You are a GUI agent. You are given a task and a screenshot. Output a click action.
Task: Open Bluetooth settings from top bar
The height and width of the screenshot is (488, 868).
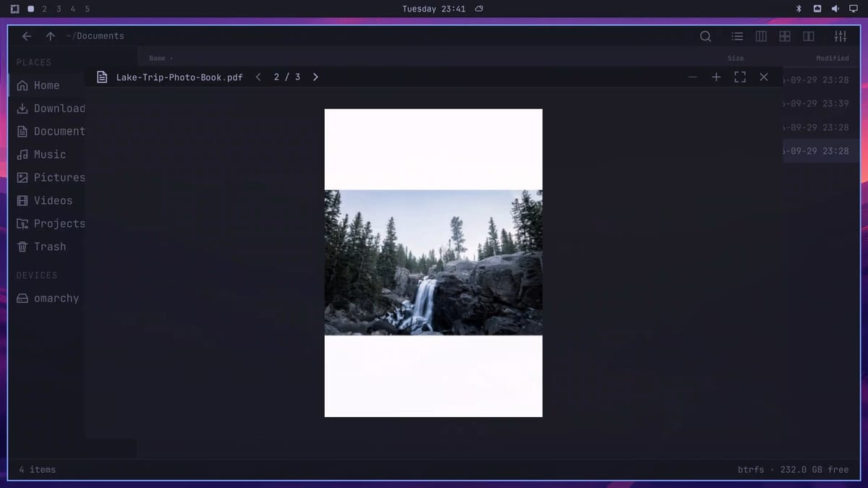coord(799,9)
